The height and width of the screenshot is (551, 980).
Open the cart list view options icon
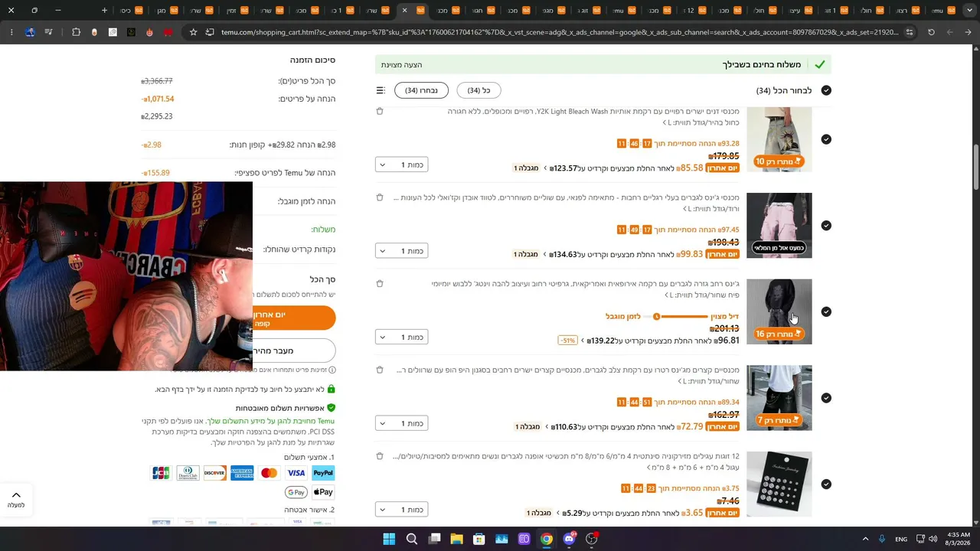[381, 90]
